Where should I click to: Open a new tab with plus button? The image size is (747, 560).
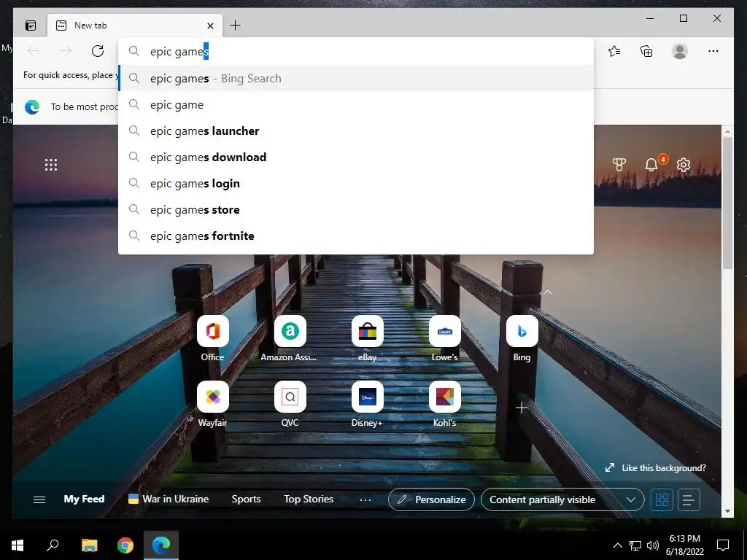click(236, 26)
